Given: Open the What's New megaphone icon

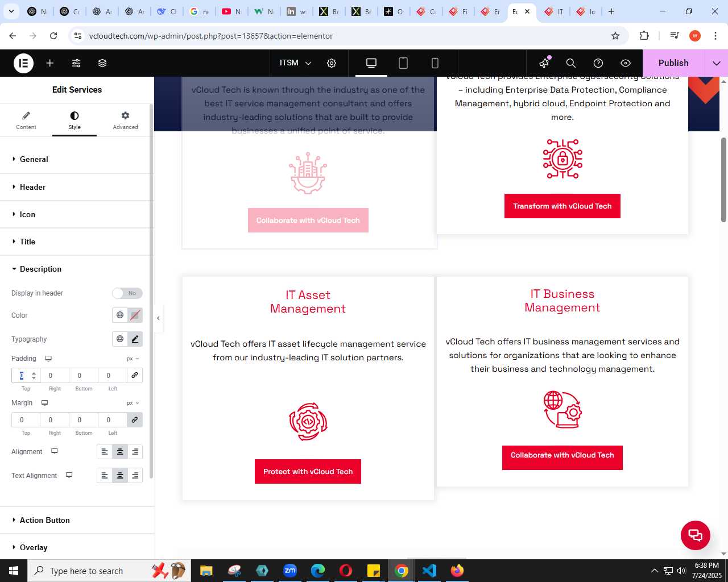Looking at the screenshot, I should click(x=544, y=63).
